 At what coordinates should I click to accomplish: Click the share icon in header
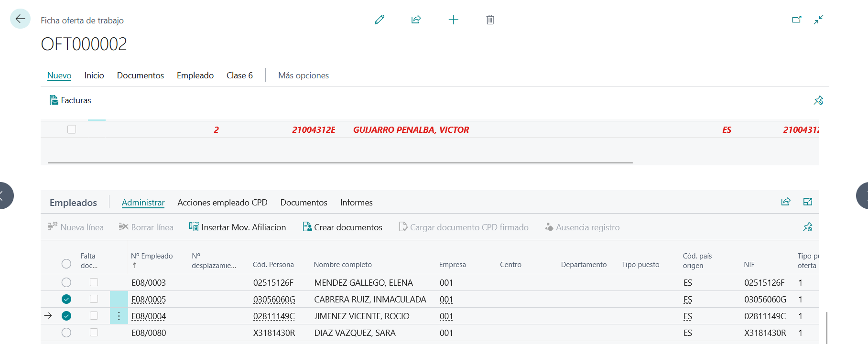pyautogui.click(x=416, y=20)
